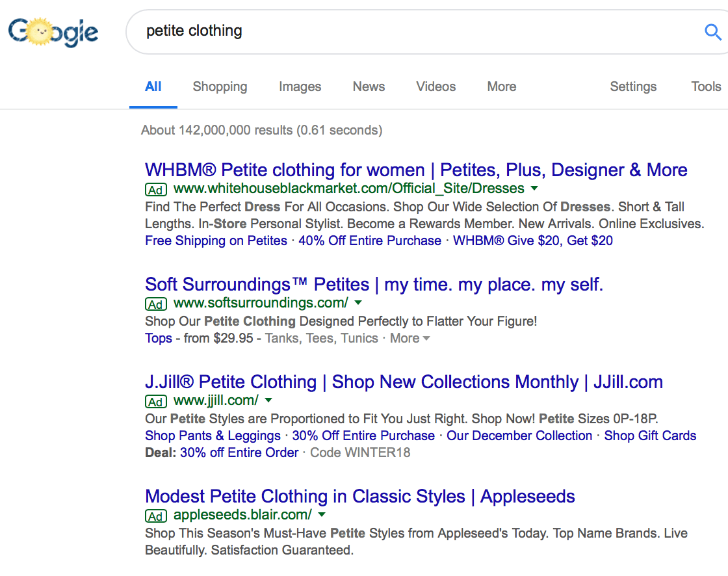Click Ad badge beside appleseeds.blair.com URL

[155, 516]
